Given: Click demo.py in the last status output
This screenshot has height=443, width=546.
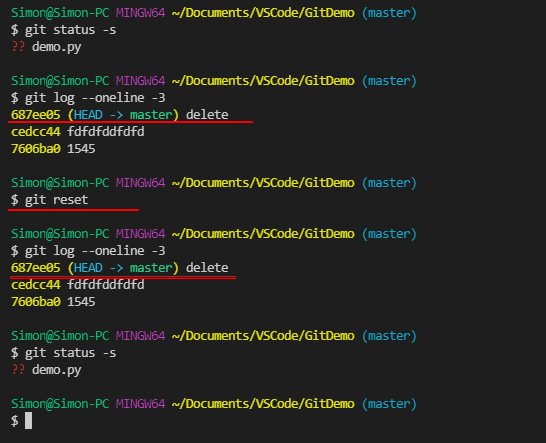Looking at the screenshot, I should [x=56, y=370].
